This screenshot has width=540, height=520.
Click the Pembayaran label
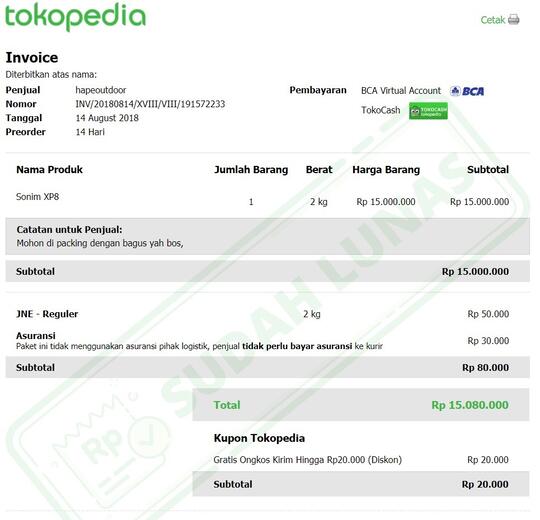pos(318,90)
